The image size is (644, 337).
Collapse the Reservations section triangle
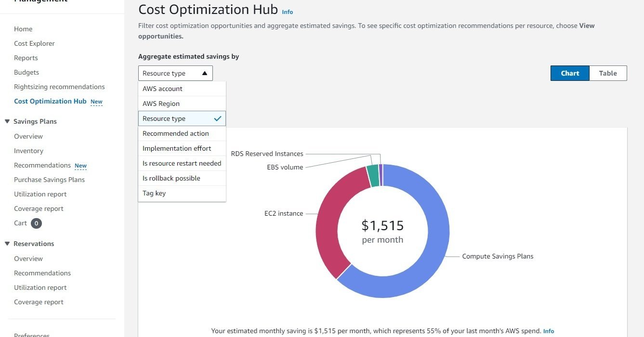[7, 244]
